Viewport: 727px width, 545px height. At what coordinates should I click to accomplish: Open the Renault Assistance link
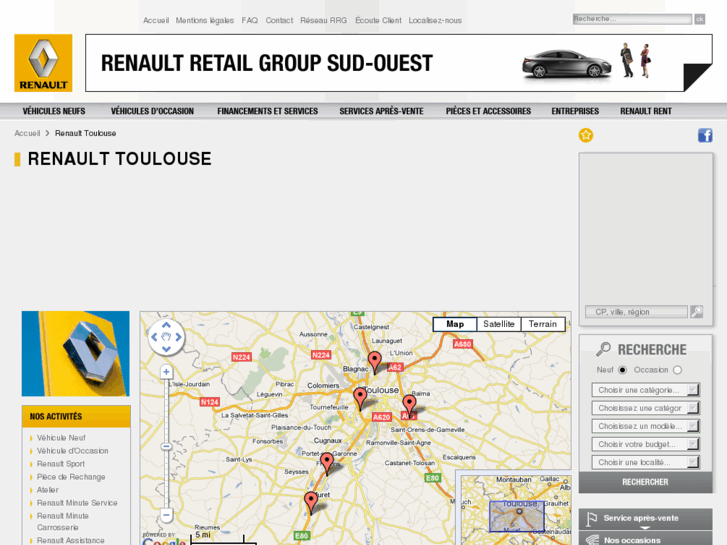[x=70, y=540]
